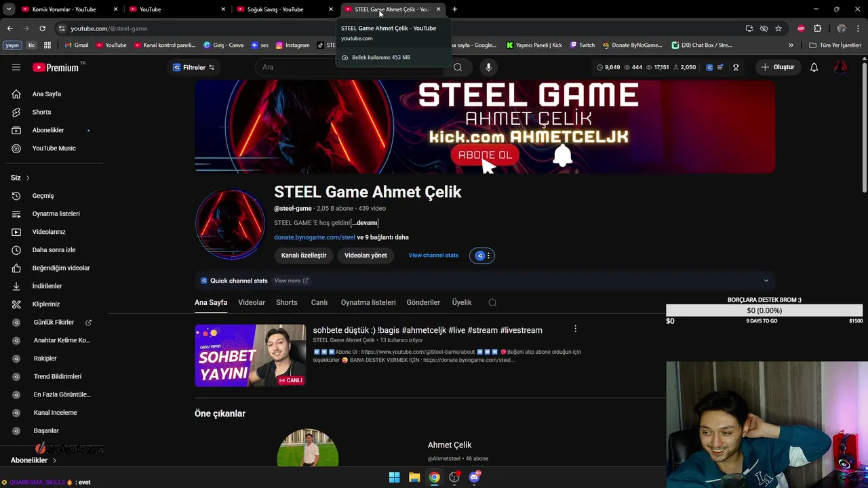This screenshot has width=868, height=488.
Task: Open the Filtreler filter dropdown
Action: pyautogui.click(x=193, y=67)
